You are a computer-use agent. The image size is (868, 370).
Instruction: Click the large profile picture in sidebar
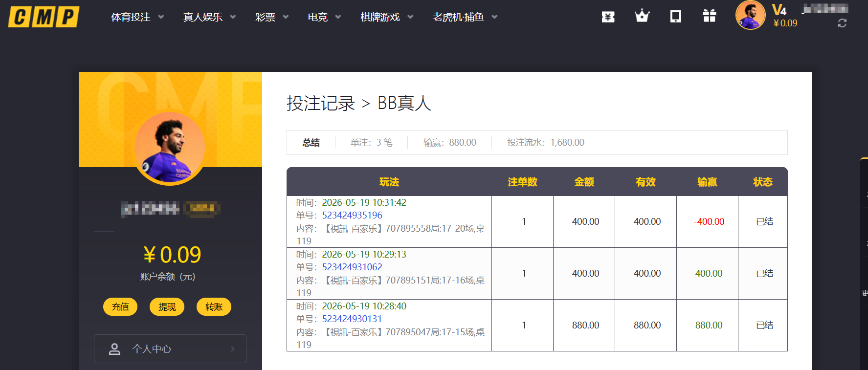(x=170, y=148)
